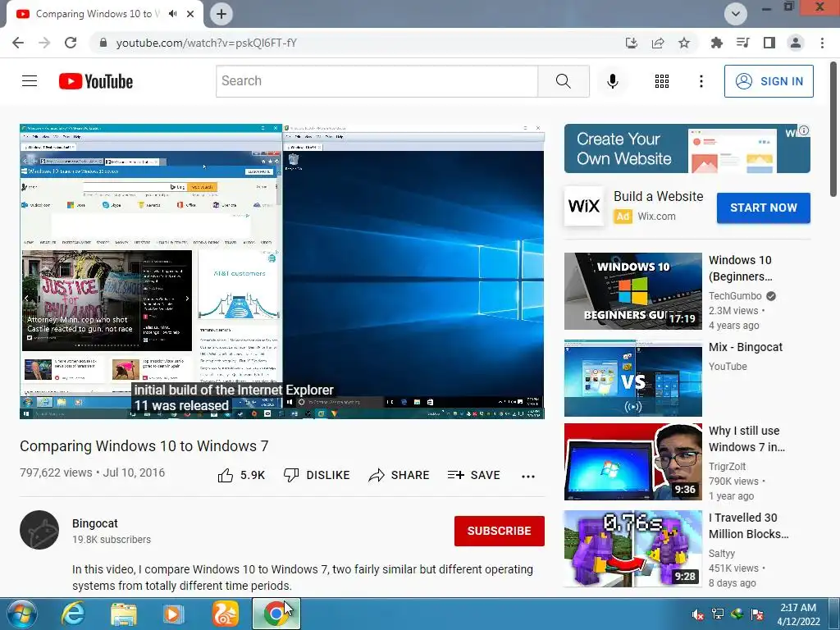
Task: Click the ad info icon on banner
Action: pos(804,130)
